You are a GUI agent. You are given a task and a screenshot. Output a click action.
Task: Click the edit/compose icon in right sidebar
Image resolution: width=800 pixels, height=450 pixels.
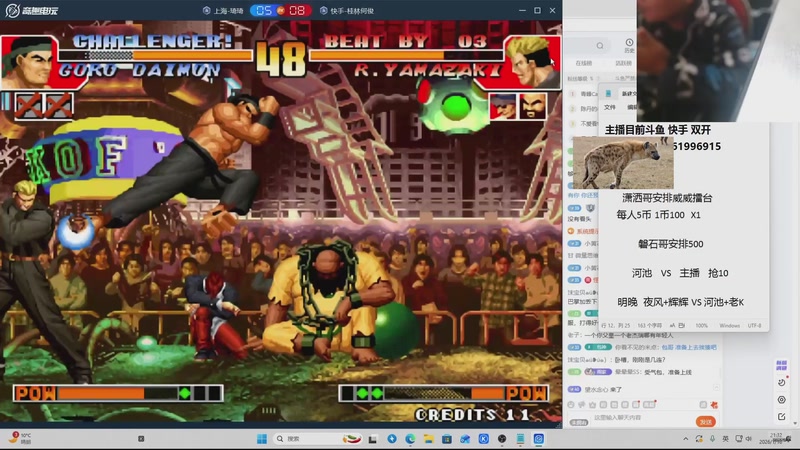(x=782, y=417)
